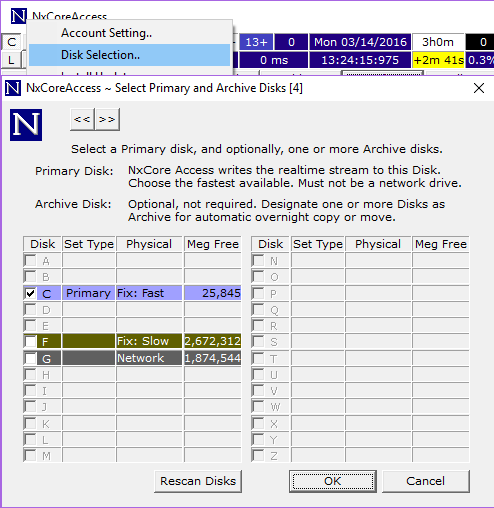This screenshot has width=494, height=508.
Task: Cancel the disk selection dialog
Action: [x=426, y=481]
